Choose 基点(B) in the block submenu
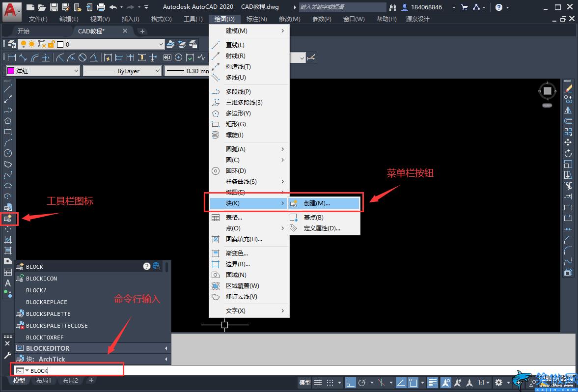The height and width of the screenshot is (392, 578). (x=323, y=218)
